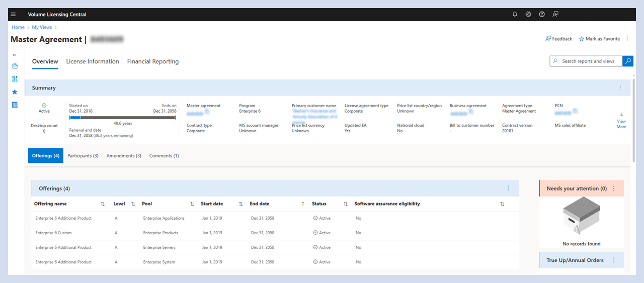Sort by Pool column
The height and width of the screenshot is (283, 644).
(192, 204)
